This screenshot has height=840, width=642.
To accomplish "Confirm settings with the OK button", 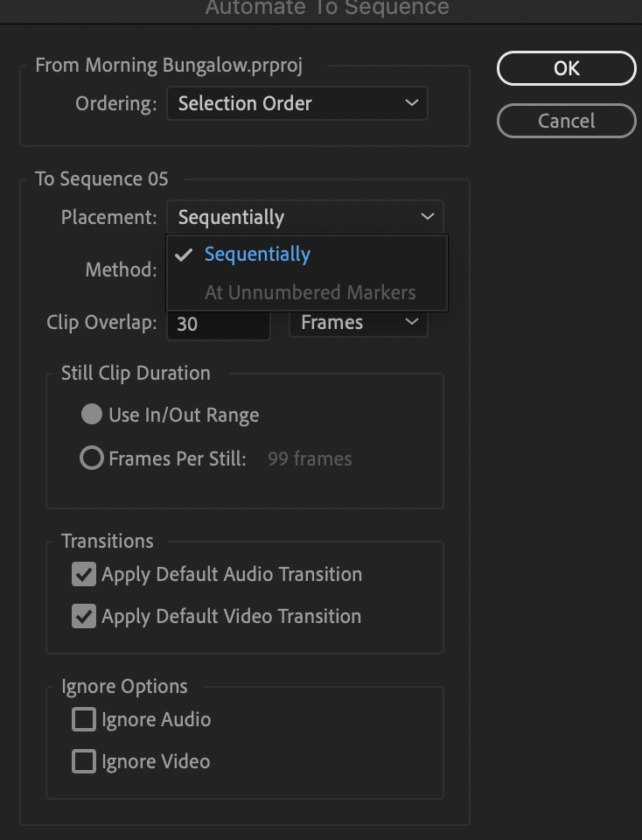I will coord(566,68).
